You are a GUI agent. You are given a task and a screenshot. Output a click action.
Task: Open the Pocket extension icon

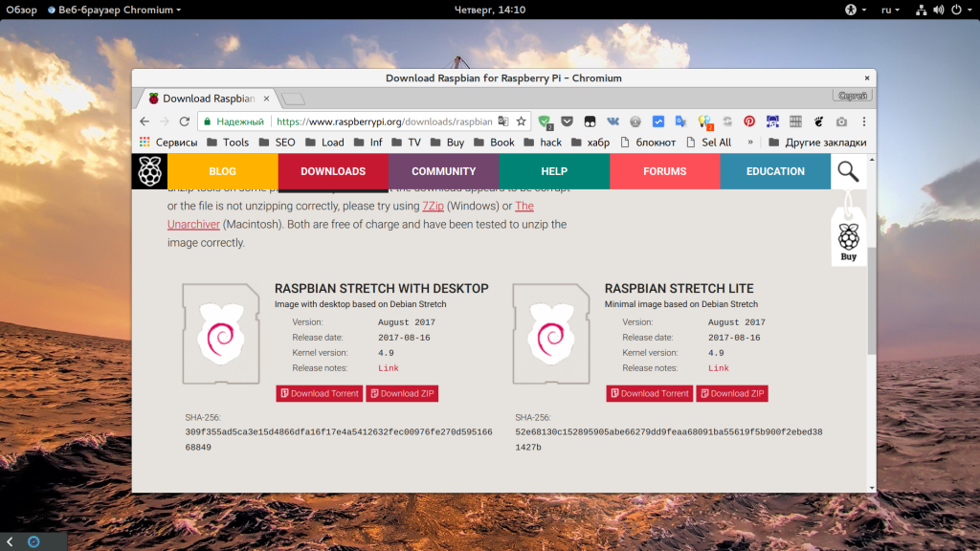[567, 121]
